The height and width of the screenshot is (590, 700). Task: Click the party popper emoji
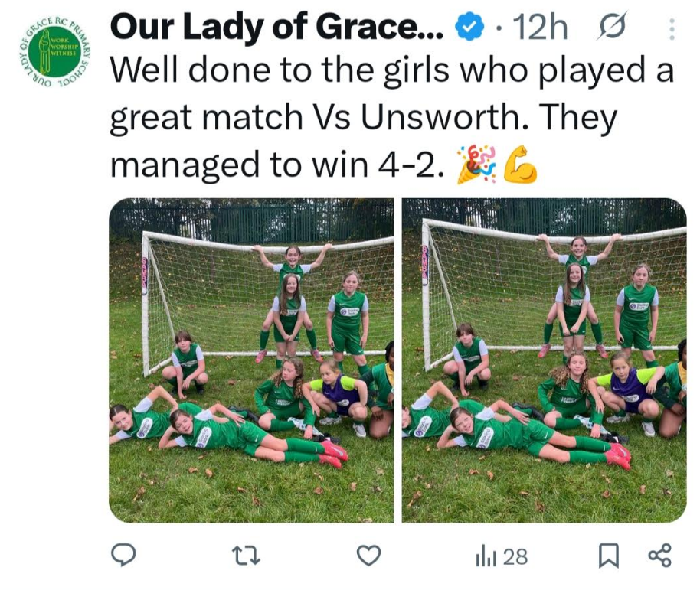(476, 165)
